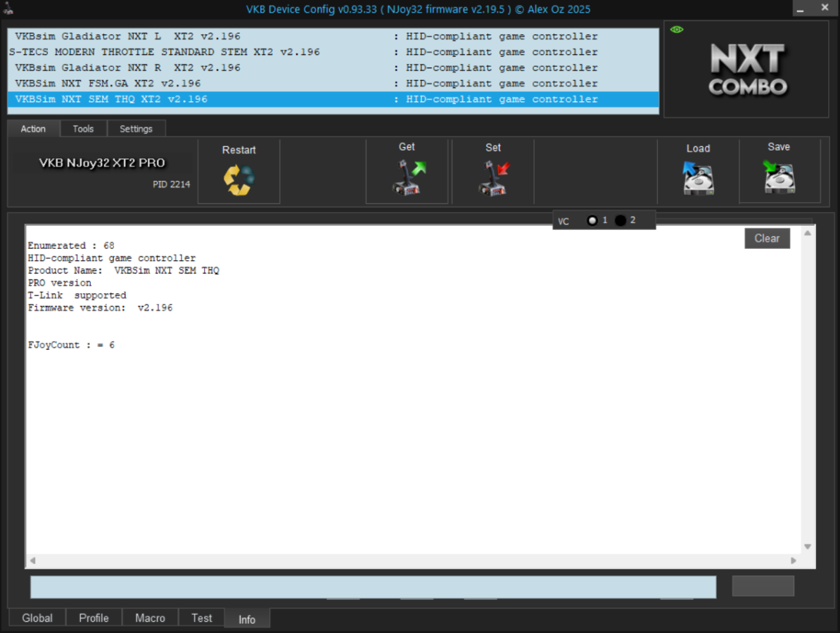The width and height of the screenshot is (840, 633).
Task: Select VC radio button 1
Action: coord(592,221)
